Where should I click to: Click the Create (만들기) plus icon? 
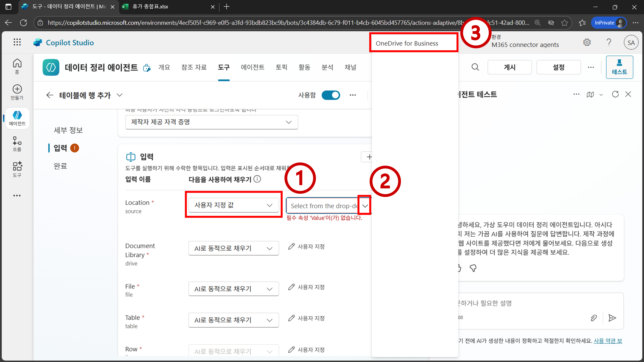coord(17,92)
